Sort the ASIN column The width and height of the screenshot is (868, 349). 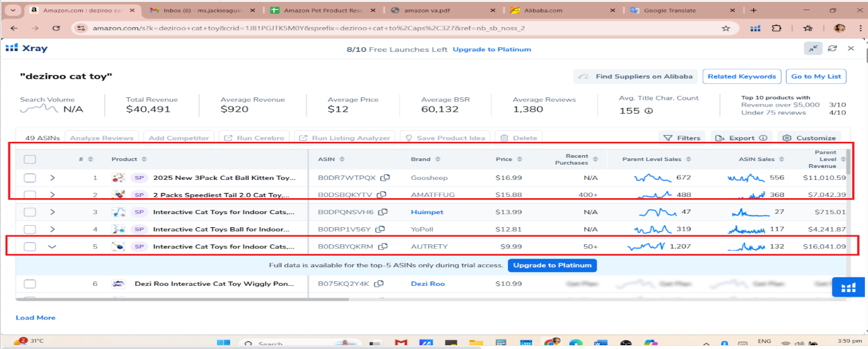pyautogui.click(x=341, y=159)
